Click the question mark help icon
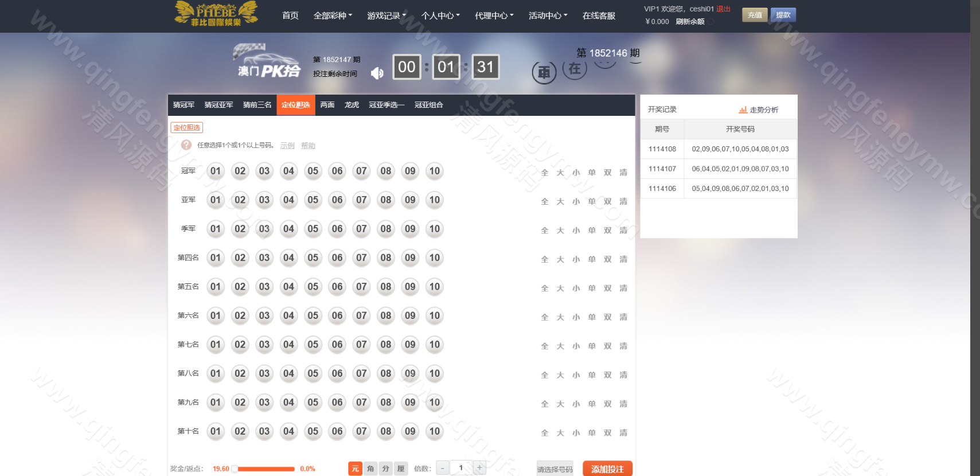The width and height of the screenshot is (980, 476). [186, 145]
